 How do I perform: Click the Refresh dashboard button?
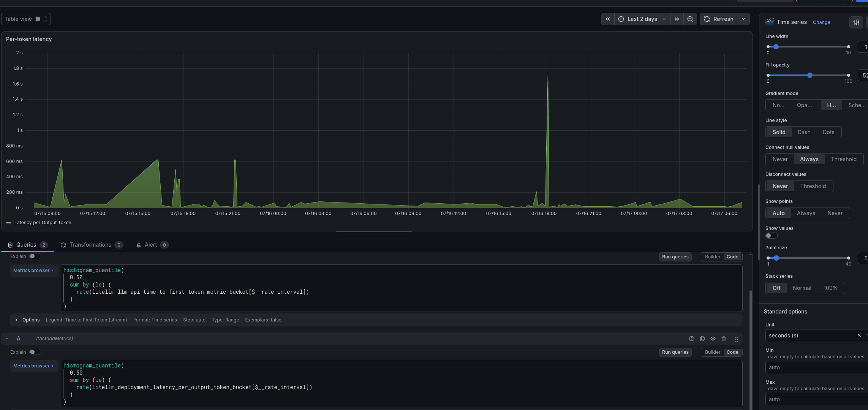[719, 19]
